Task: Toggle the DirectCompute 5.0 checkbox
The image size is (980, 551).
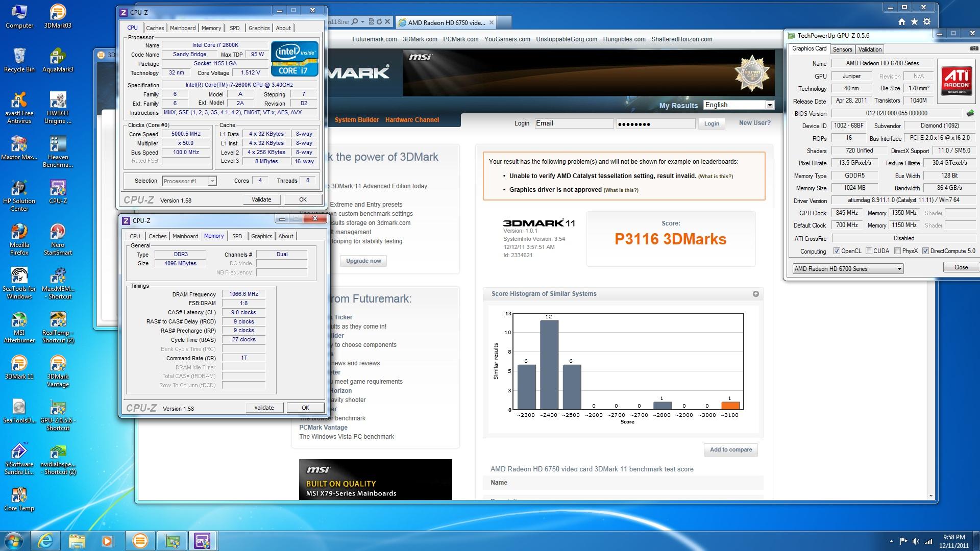Action: click(x=925, y=251)
